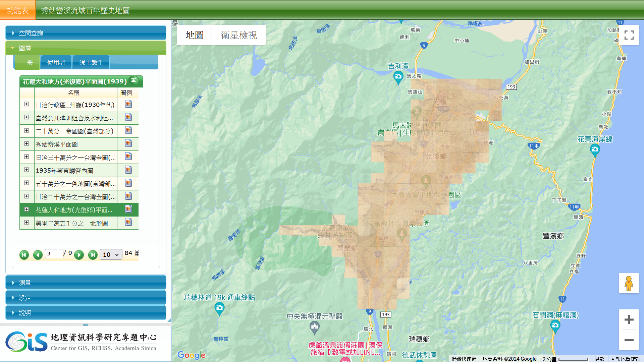Select the 花蓮大和地方(光復鄉)平面圖 highlighted layer row

click(x=74, y=210)
